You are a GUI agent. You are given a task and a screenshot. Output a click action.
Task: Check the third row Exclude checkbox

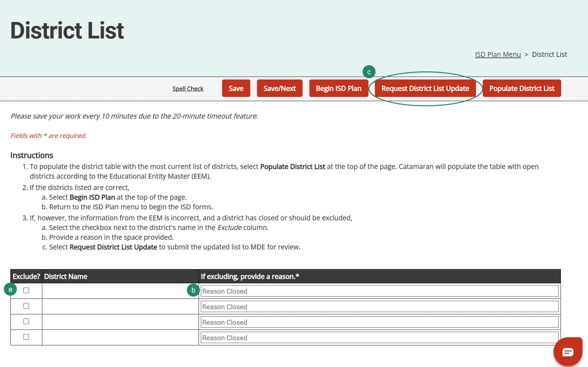(x=26, y=321)
